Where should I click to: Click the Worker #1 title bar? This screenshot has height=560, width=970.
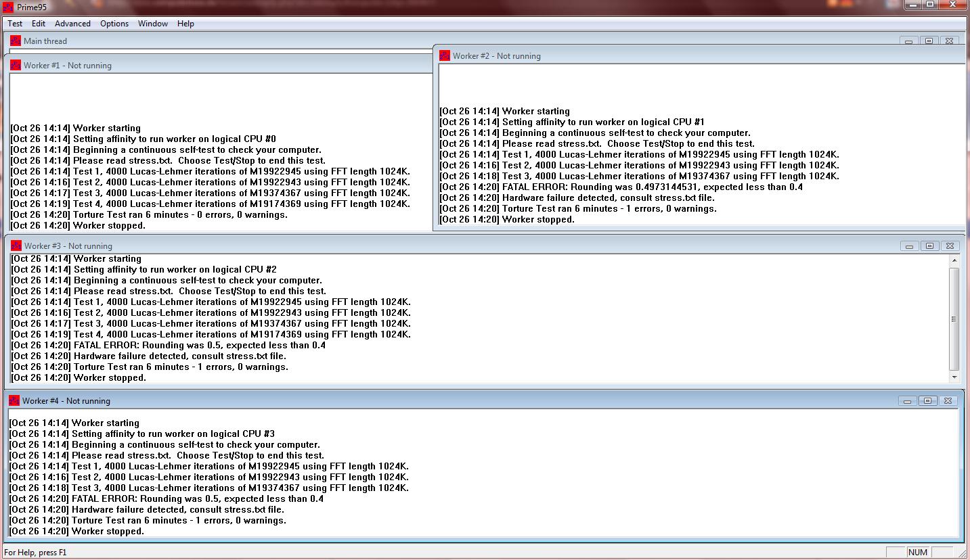220,65
